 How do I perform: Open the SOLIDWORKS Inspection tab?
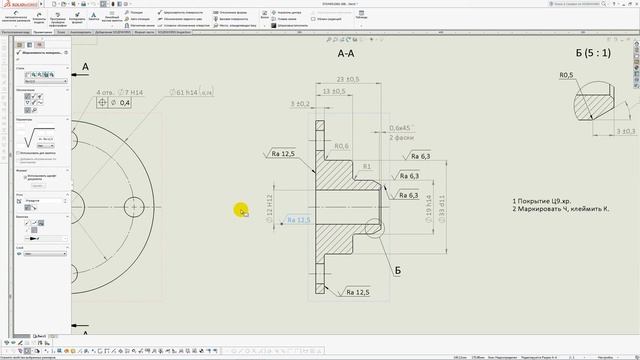[174, 32]
